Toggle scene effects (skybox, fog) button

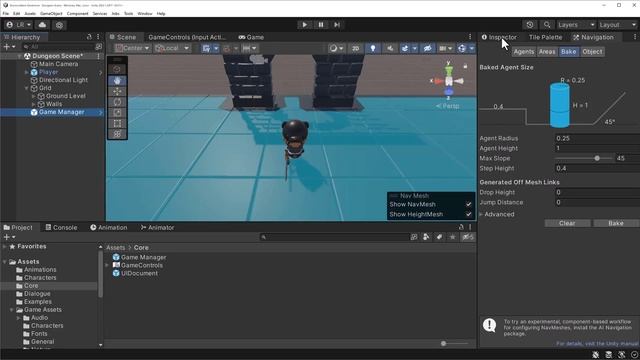(x=404, y=48)
